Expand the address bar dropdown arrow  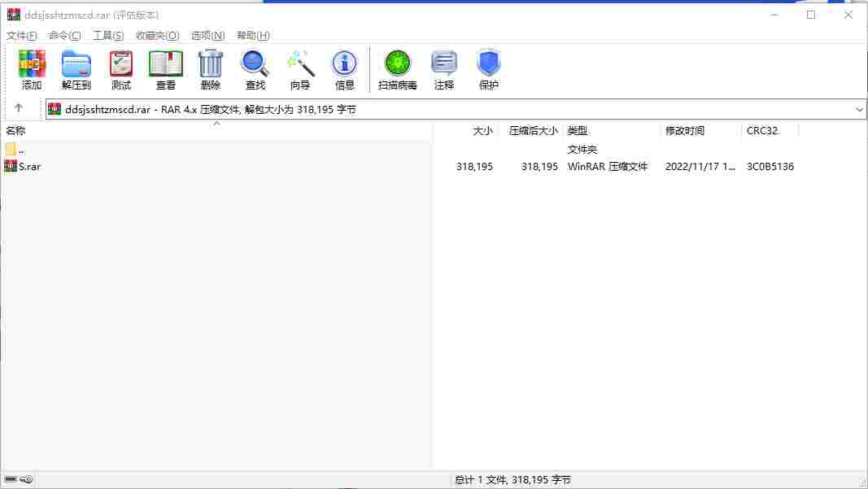pyautogui.click(x=858, y=110)
